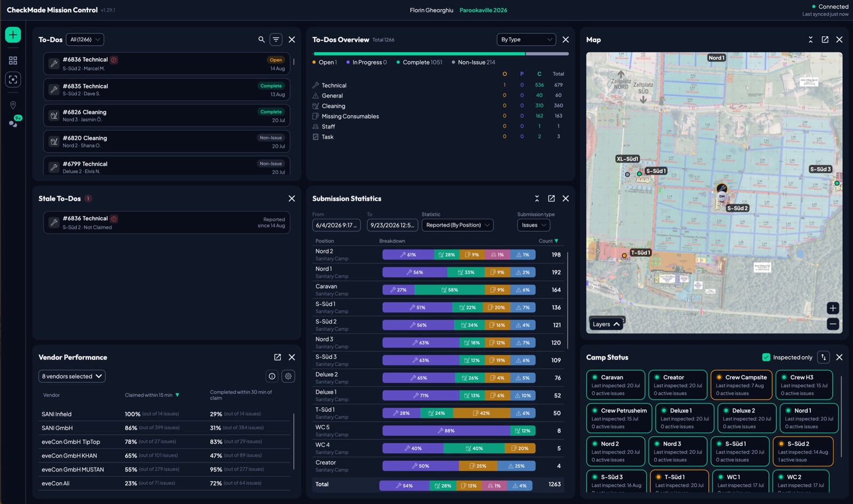Select the Missing Consumables type row

[440, 116]
